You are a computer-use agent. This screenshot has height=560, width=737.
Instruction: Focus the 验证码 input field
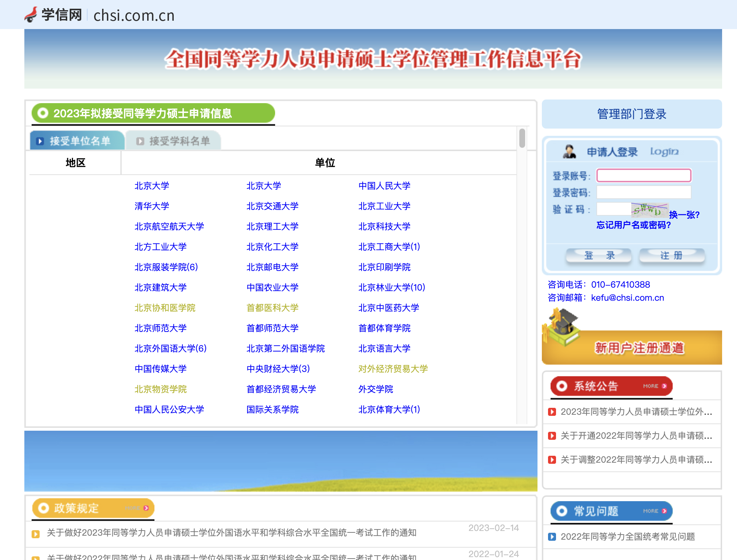click(x=614, y=209)
